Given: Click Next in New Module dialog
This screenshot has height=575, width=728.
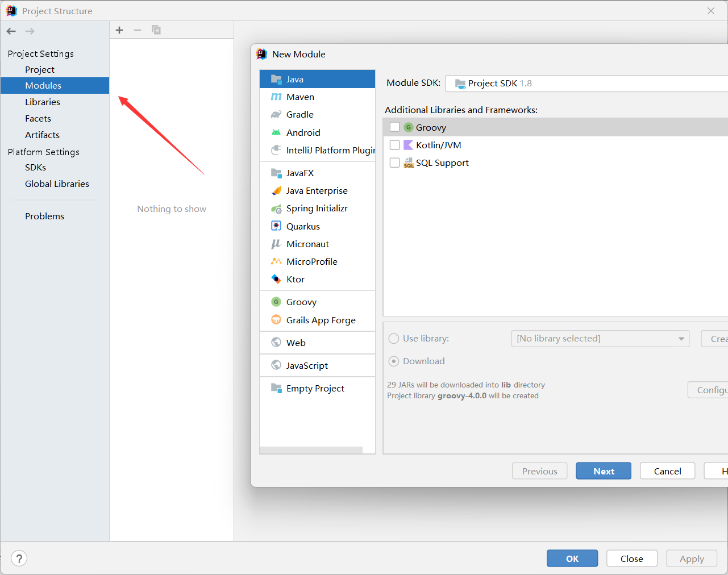Looking at the screenshot, I should point(604,471).
